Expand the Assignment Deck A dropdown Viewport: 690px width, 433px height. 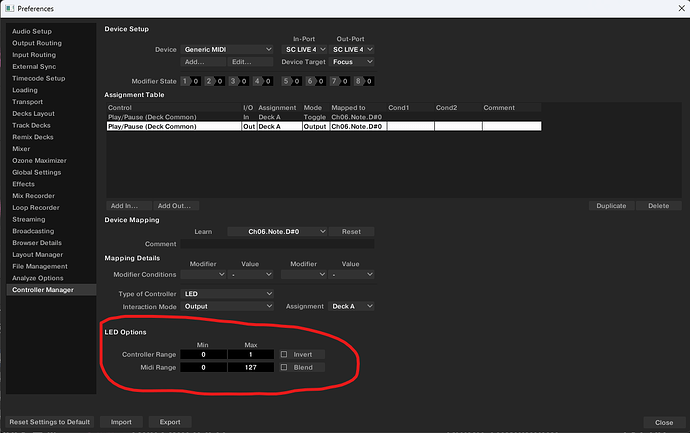(x=353, y=306)
